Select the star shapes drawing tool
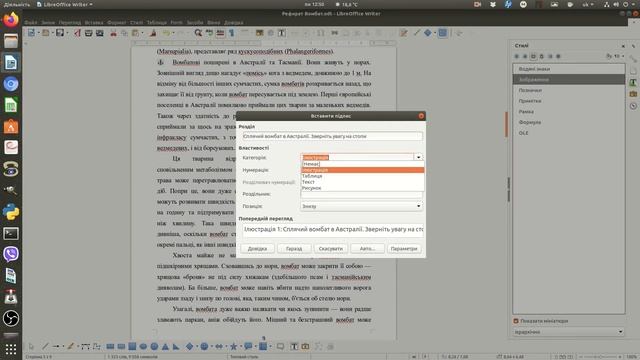The height and width of the screenshot is (360, 640). (233, 347)
